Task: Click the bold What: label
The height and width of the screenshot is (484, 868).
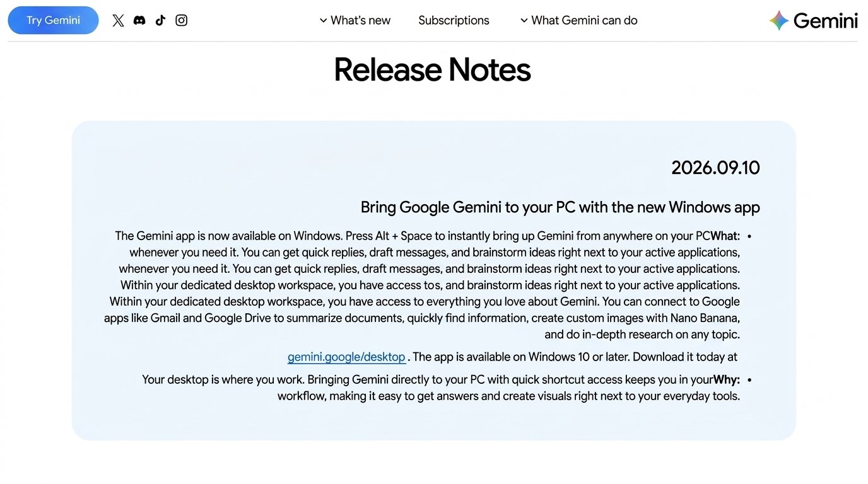Action: point(725,236)
